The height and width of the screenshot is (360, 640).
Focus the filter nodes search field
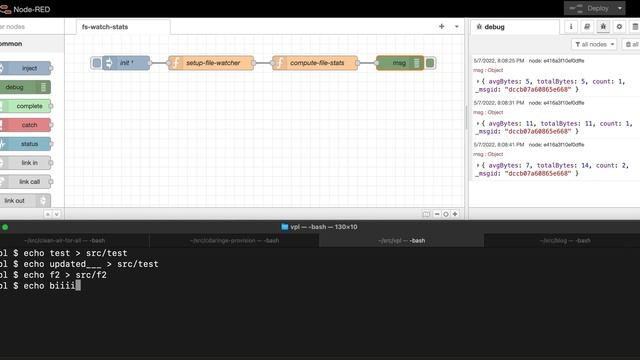31,27
